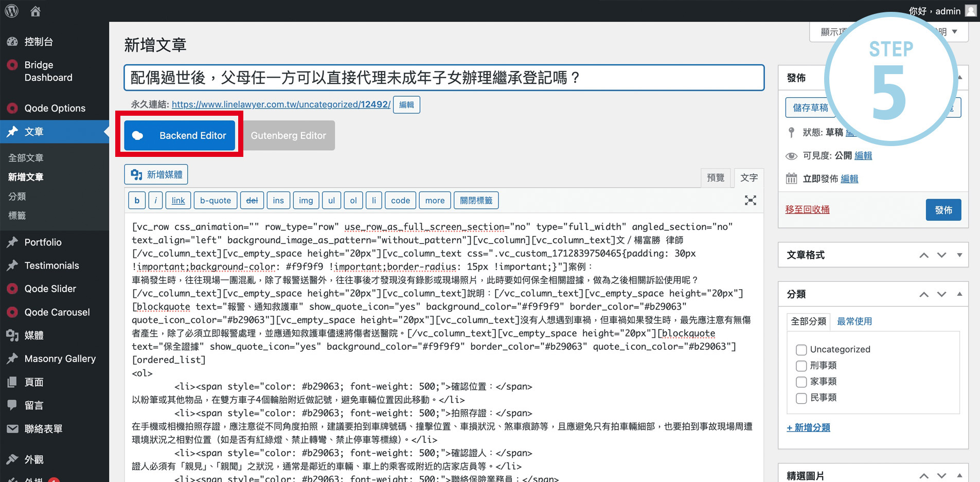Insert del strikethrough tag
This screenshot has height=482, width=980.
(x=252, y=201)
